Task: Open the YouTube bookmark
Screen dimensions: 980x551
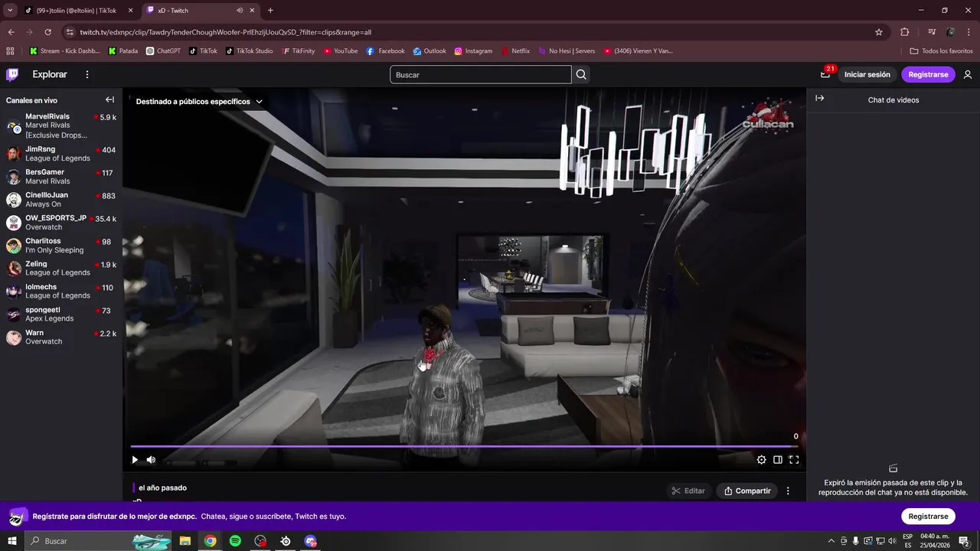Action: [x=341, y=51]
